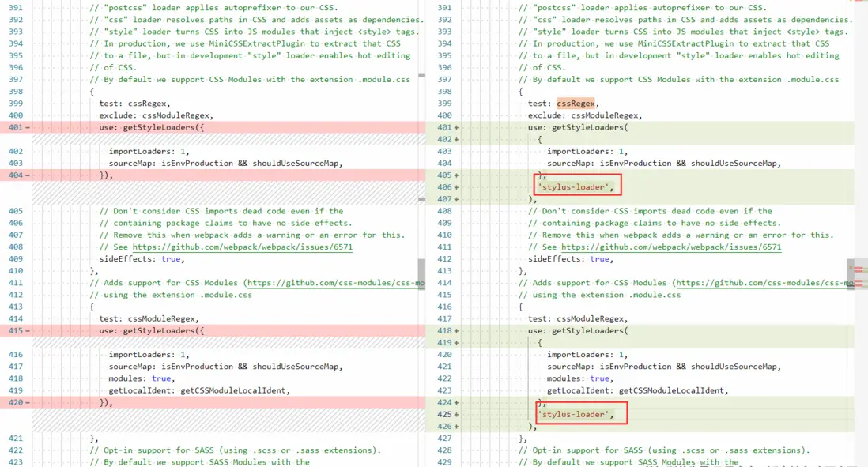Click the left pane vertical scrollbar thumb
Viewport: 868px width, 467px height.
click(421, 273)
